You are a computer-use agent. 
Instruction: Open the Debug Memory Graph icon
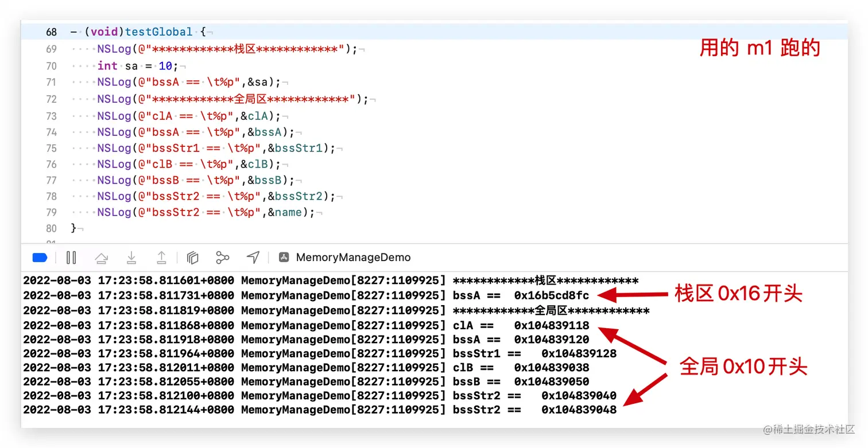click(223, 258)
